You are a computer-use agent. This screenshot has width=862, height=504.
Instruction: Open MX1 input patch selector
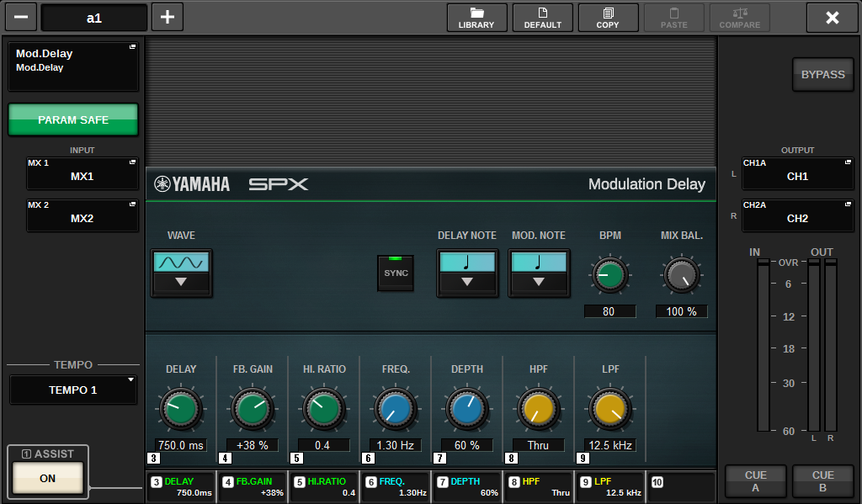[x=82, y=173]
